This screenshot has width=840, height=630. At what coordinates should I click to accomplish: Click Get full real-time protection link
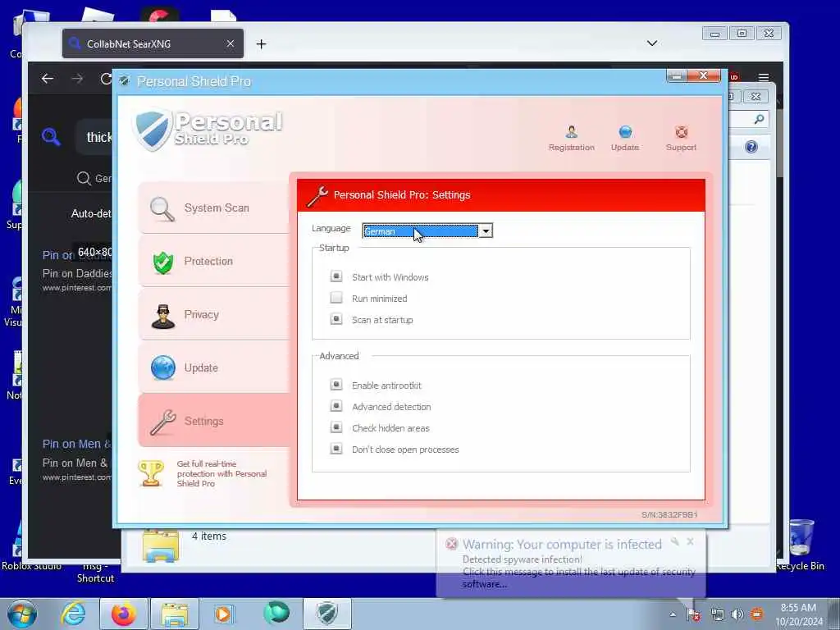[221, 473]
